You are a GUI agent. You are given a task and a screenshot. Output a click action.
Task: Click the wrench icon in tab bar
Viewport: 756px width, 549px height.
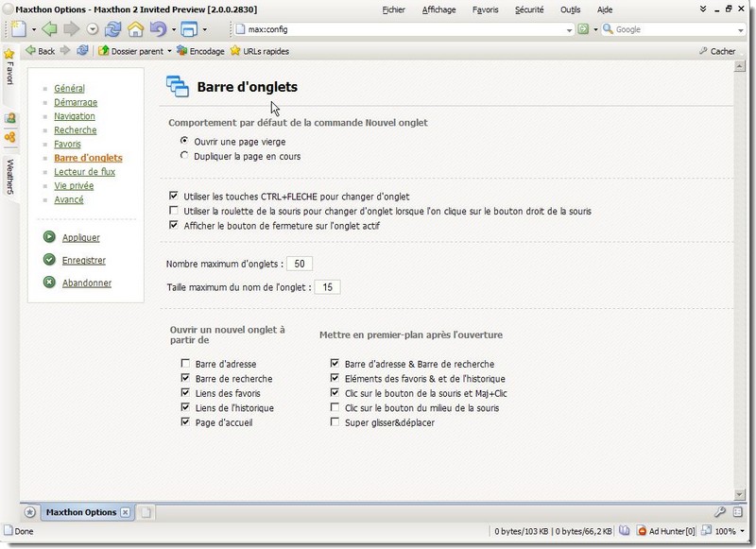pyautogui.click(x=720, y=512)
